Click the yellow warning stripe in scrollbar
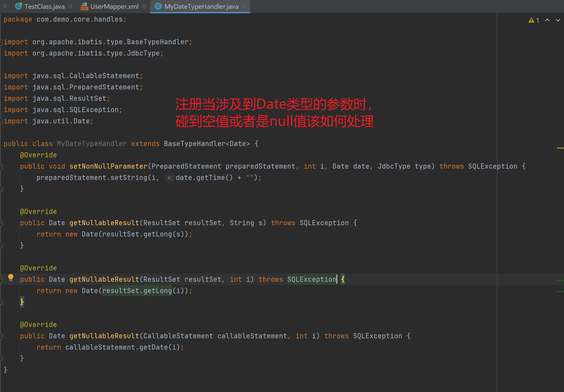 click(560, 148)
